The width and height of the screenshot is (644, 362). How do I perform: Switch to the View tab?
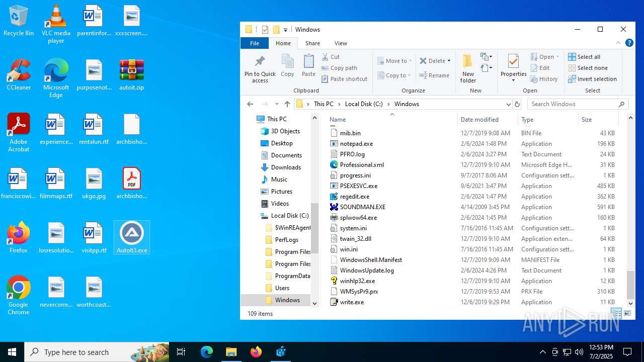pyautogui.click(x=341, y=43)
